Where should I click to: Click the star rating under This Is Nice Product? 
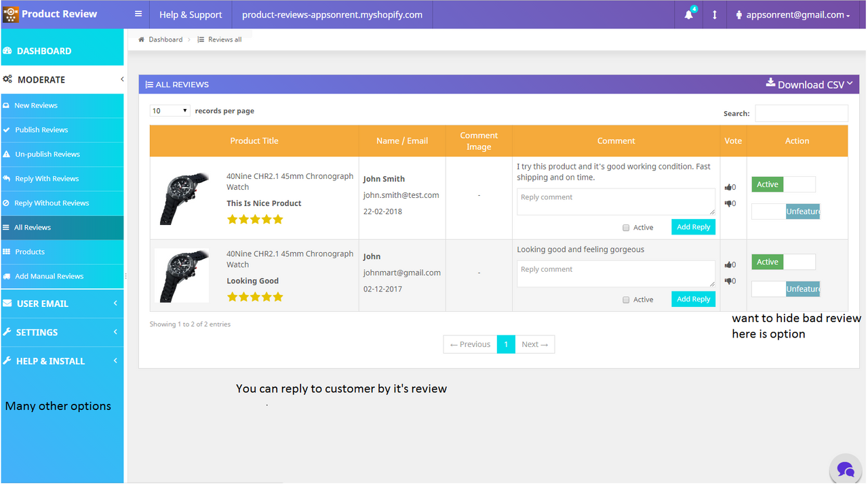click(255, 219)
